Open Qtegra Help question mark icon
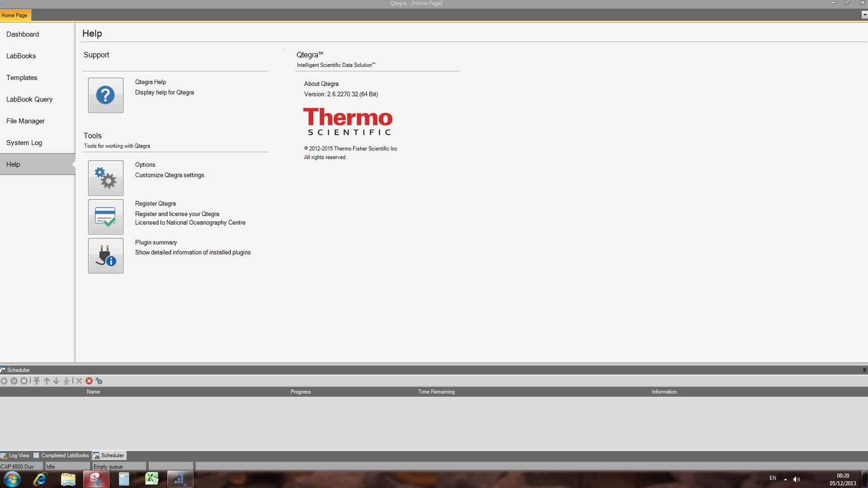Viewport: 868px width, 488px height. point(105,95)
